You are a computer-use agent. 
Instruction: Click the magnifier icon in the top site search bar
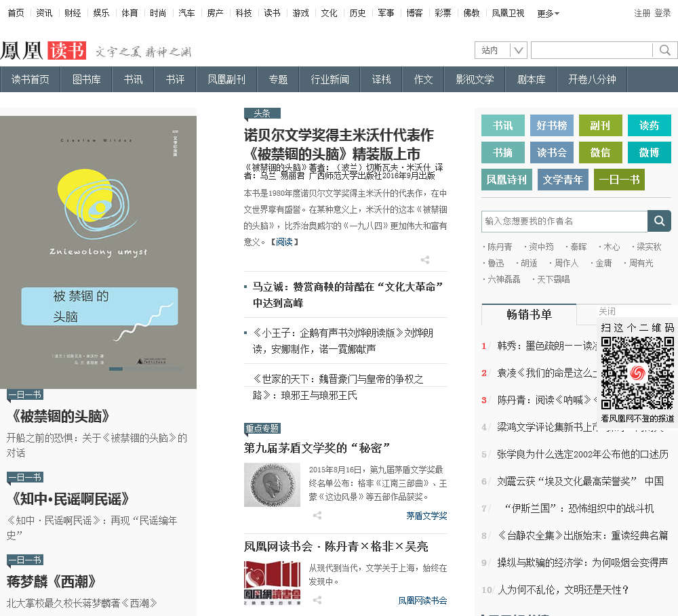click(x=664, y=51)
